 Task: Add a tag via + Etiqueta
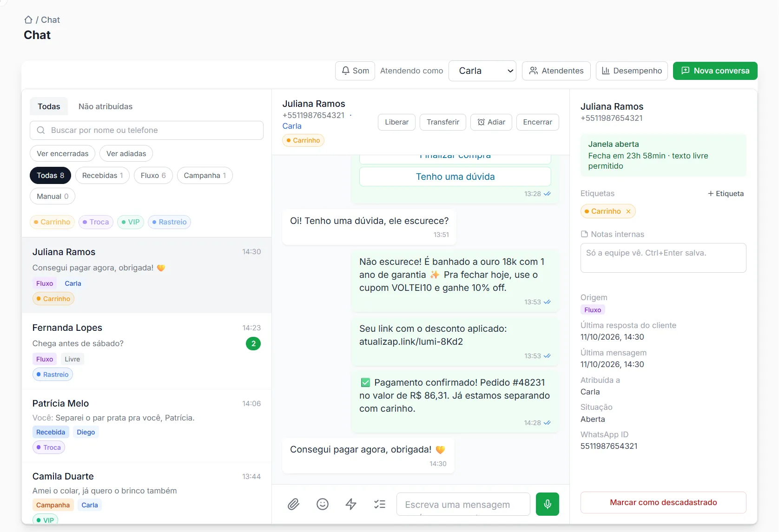click(726, 194)
